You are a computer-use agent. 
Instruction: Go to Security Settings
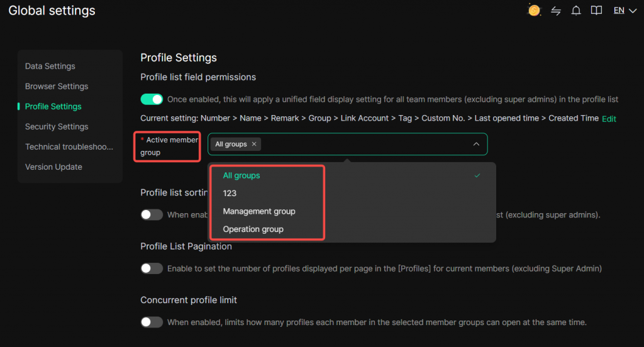(57, 126)
